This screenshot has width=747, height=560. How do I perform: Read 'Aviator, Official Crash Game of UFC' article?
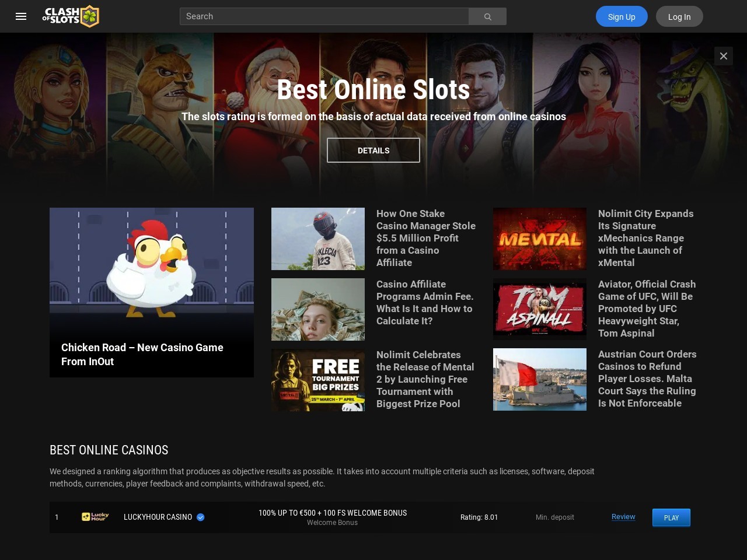coord(647,309)
